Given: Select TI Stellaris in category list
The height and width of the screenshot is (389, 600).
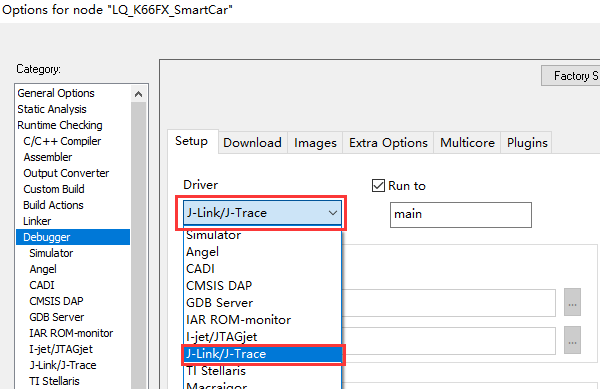Looking at the screenshot, I should click(x=54, y=381).
